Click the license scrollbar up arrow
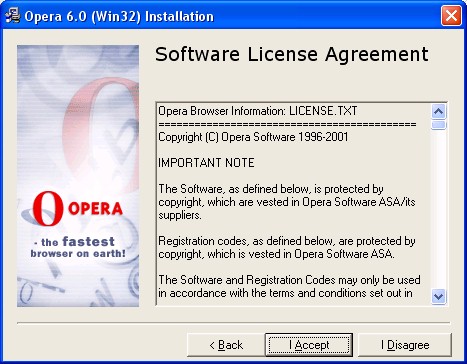467x364 pixels. (438, 111)
